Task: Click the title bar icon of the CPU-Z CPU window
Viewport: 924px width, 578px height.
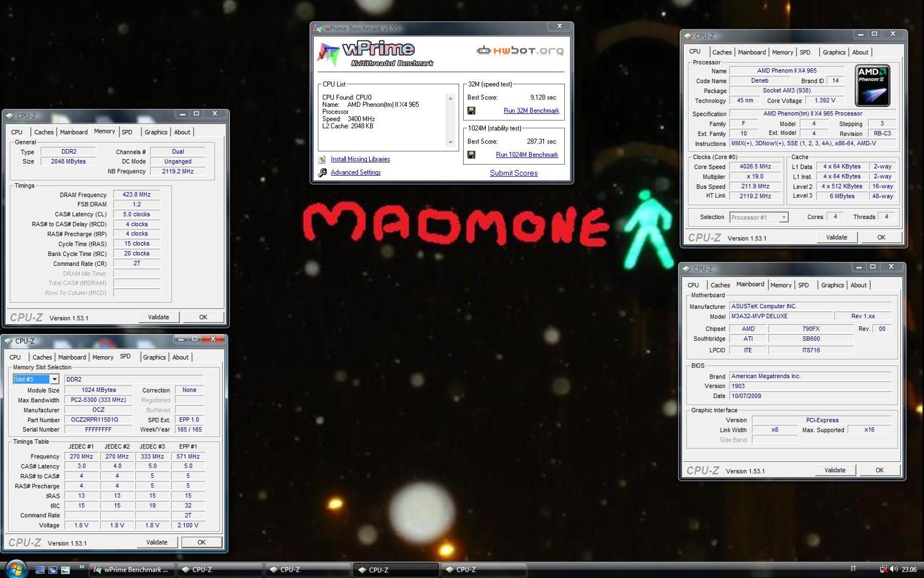Action: coord(688,36)
